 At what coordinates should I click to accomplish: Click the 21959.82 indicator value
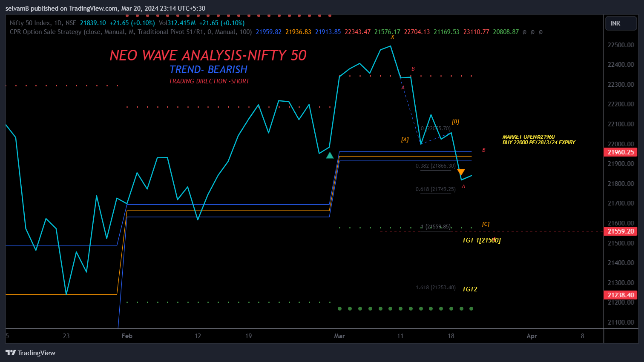268,32
